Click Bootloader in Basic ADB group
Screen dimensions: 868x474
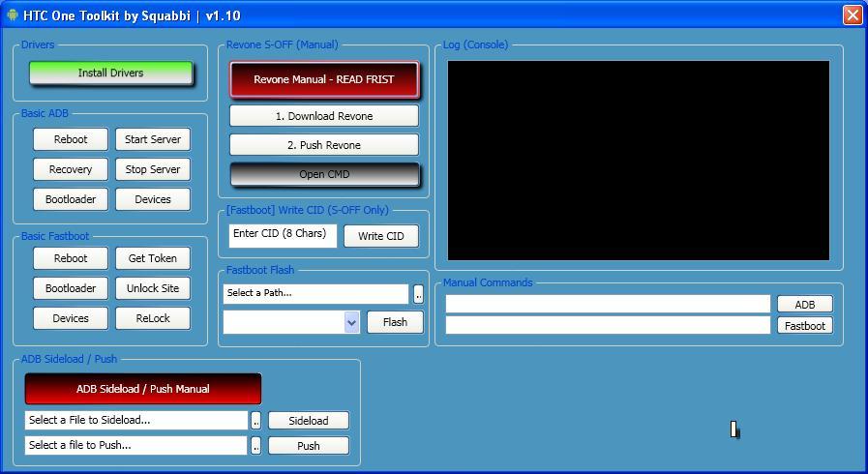point(71,199)
